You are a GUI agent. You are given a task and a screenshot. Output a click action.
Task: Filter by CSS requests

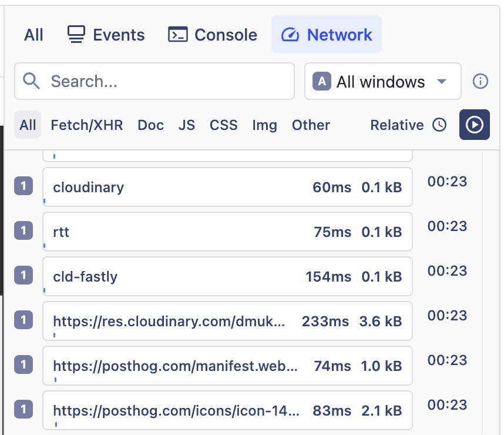point(224,125)
